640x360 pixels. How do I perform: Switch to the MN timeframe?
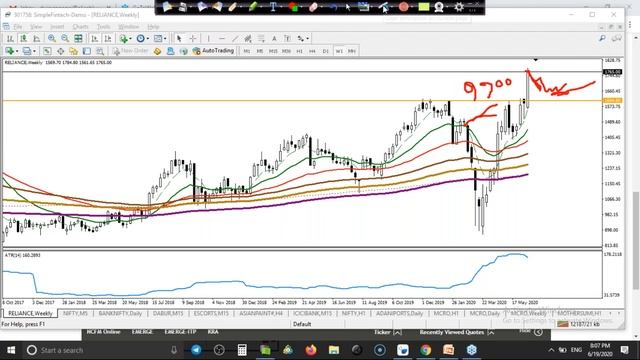[352, 51]
